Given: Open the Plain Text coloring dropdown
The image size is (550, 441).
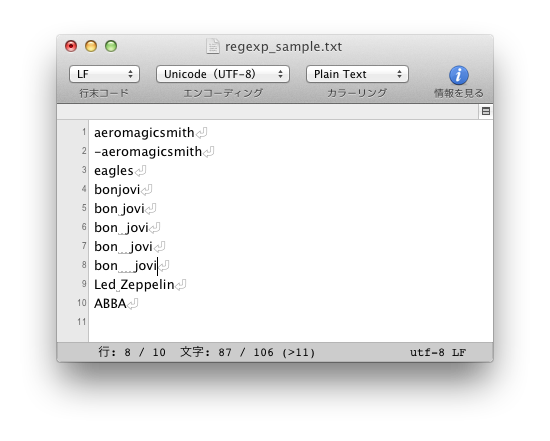Looking at the screenshot, I should tap(357, 74).
